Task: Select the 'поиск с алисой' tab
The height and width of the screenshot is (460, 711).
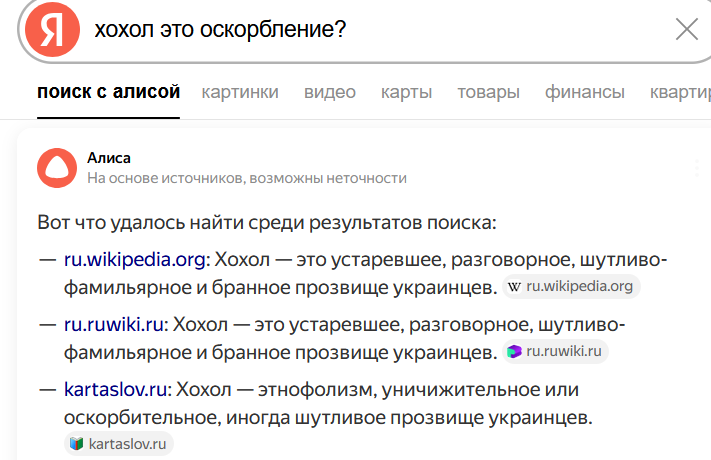Action: coord(108,93)
